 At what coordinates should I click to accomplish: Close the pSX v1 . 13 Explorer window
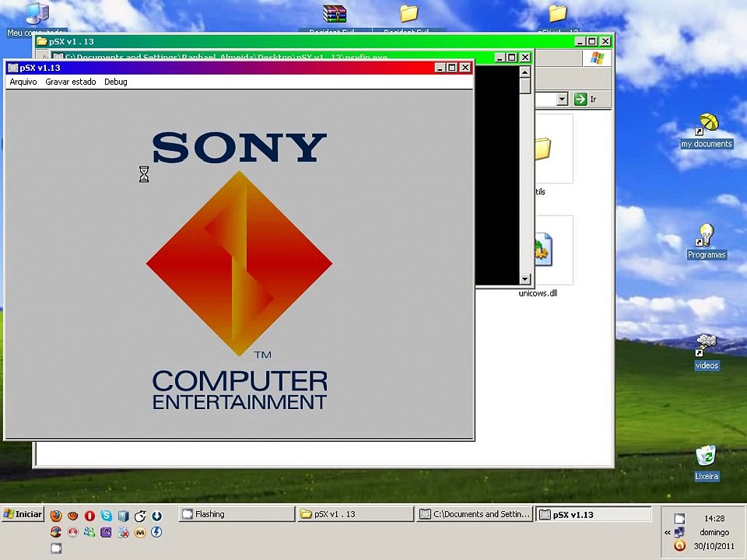605,41
